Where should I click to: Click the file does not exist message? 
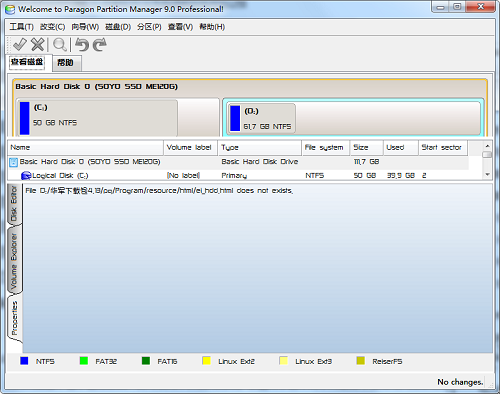159,191
